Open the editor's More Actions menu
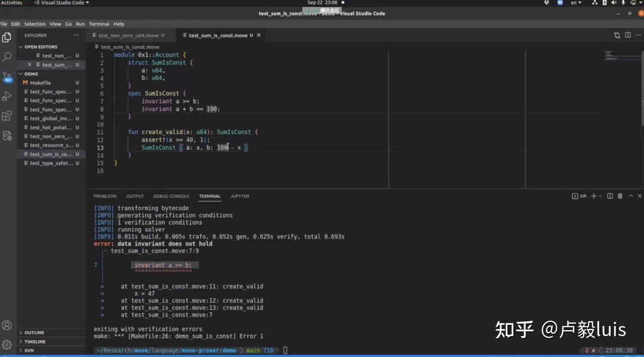The image size is (644, 357). click(x=638, y=35)
